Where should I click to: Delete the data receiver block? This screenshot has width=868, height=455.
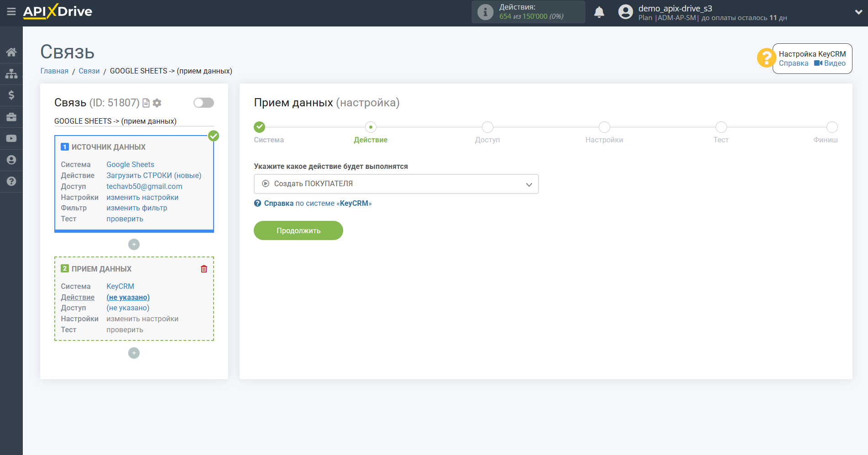[204, 269]
